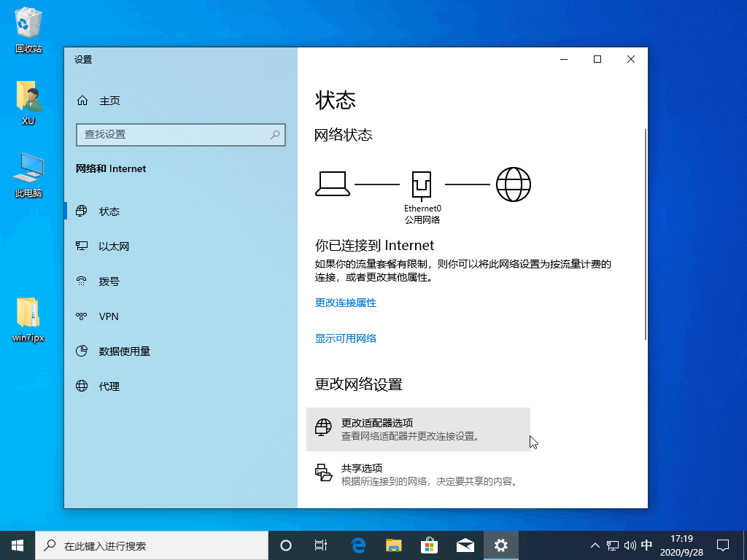Open 共享选项 entry

[418, 474]
